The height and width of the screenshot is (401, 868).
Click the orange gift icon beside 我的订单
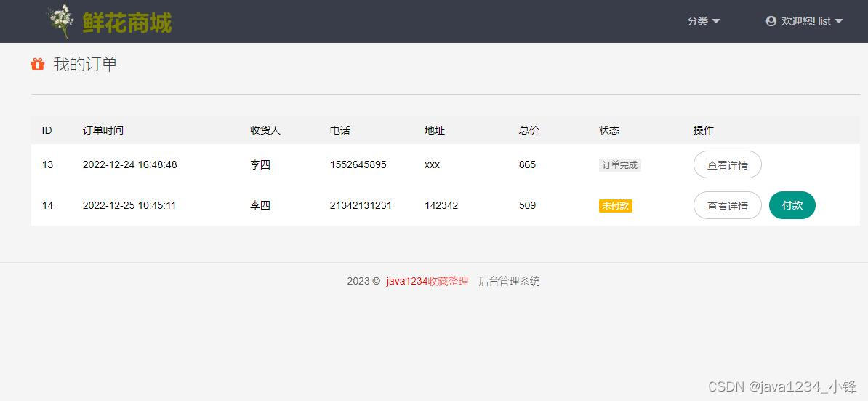(x=38, y=64)
